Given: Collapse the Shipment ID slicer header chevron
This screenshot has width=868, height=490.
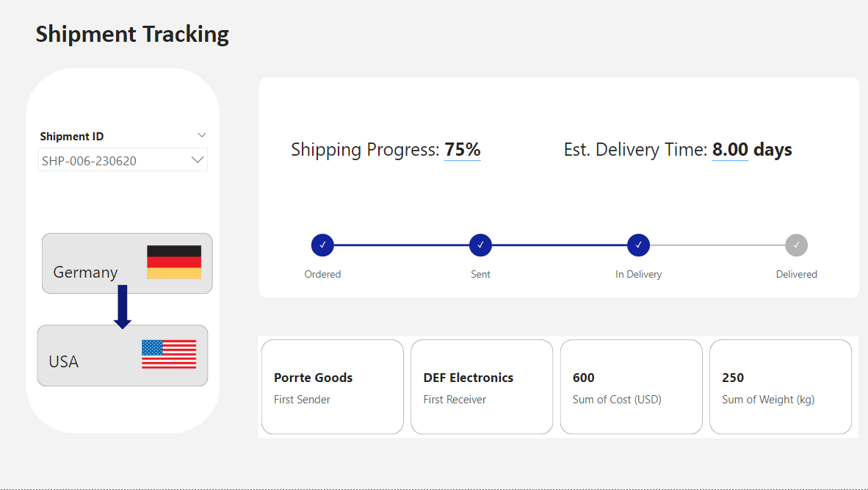Looking at the screenshot, I should 202,135.
